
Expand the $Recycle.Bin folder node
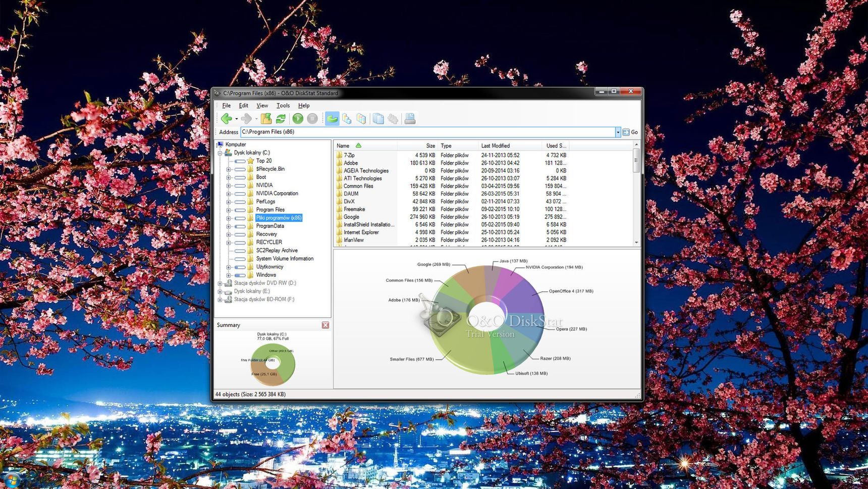pyautogui.click(x=228, y=169)
